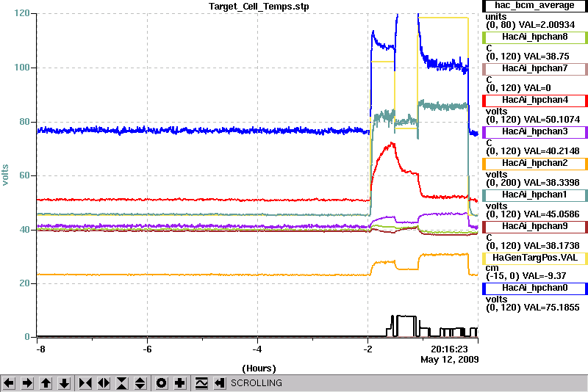
Task: Click the 'cm' unit label under HaGenTargPos.VAL
Action: (x=492, y=268)
